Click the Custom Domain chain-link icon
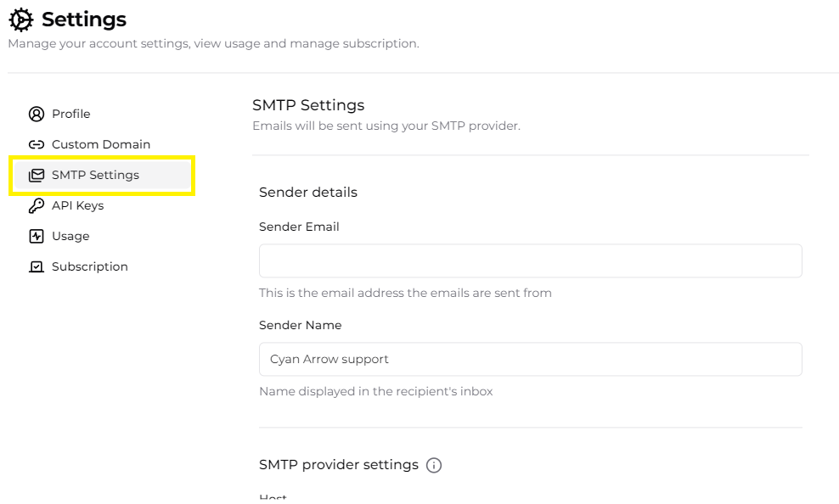The width and height of the screenshot is (839, 504). point(36,144)
